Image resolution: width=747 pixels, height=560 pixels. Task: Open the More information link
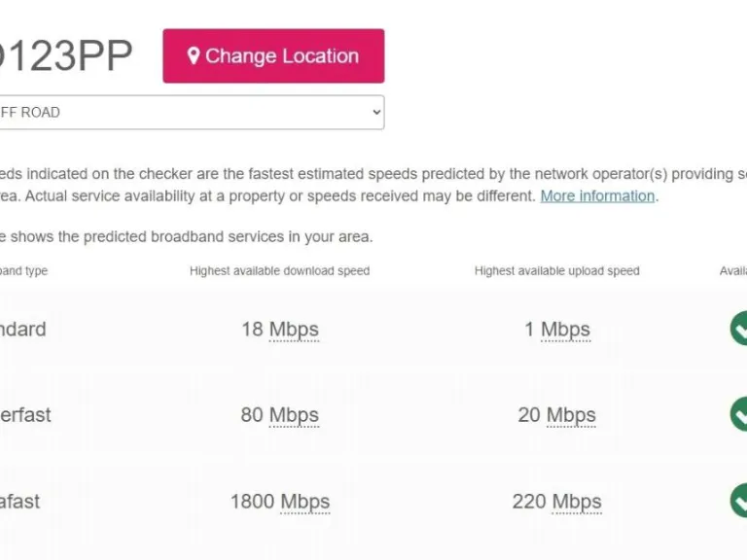597,195
